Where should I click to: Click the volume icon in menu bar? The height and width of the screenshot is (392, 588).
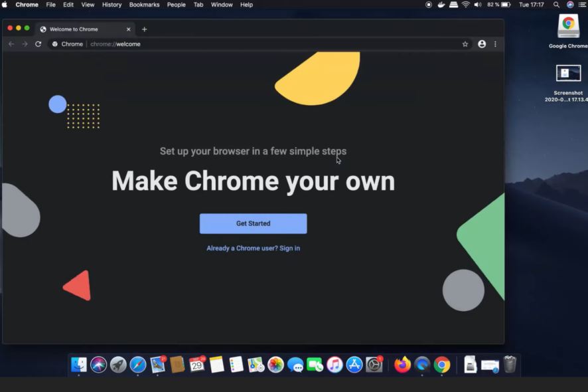point(478,5)
